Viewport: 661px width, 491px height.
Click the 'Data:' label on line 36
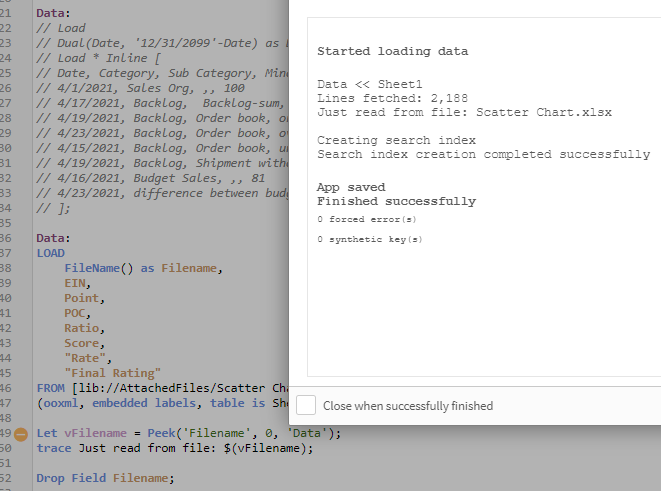pyautogui.click(x=53, y=238)
